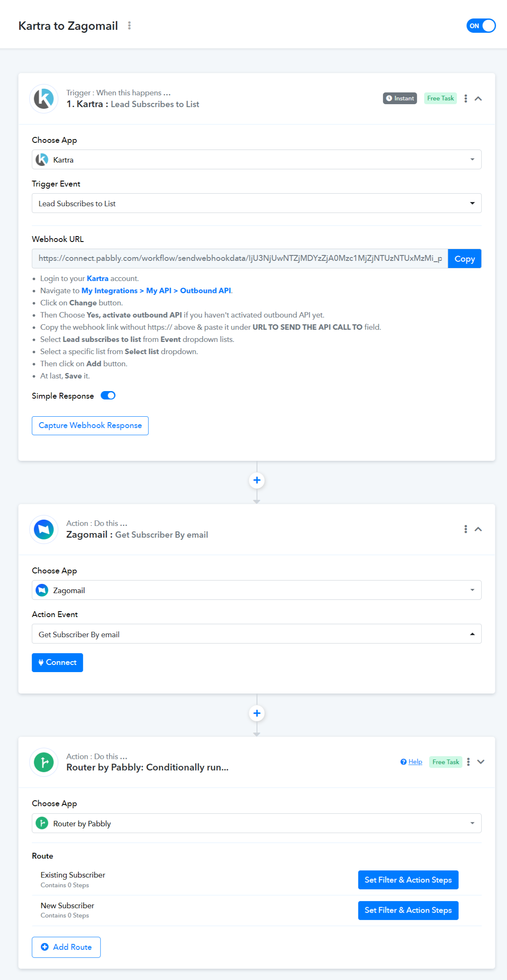Turn off the workflow ON switch

(481, 26)
